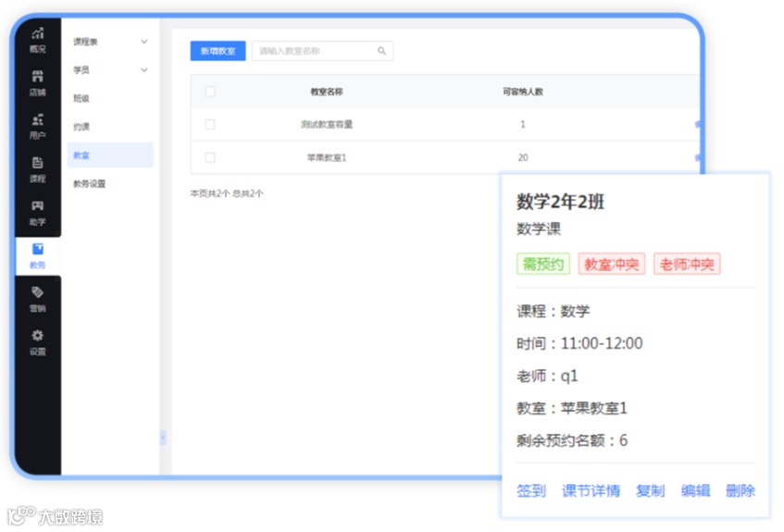Click the 签到 link in popup
784x532 pixels.
pyautogui.click(x=531, y=490)
